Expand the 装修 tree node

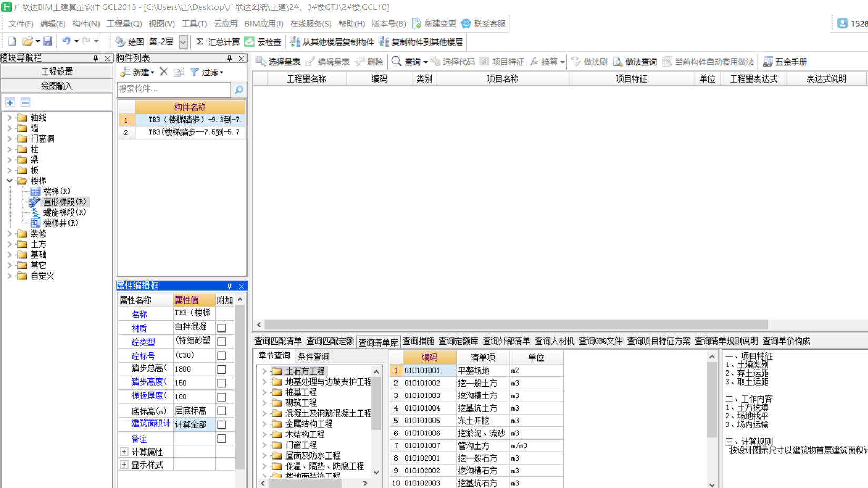click(9, 233)
